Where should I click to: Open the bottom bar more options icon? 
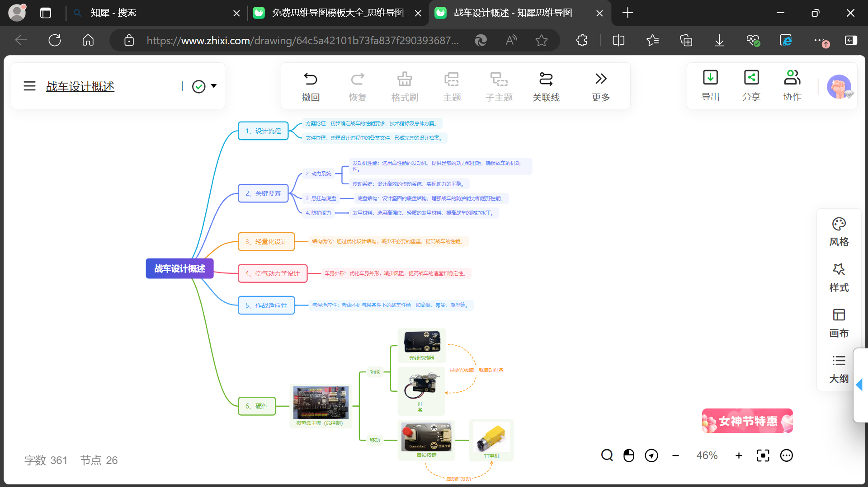click(x=787, y=455)
